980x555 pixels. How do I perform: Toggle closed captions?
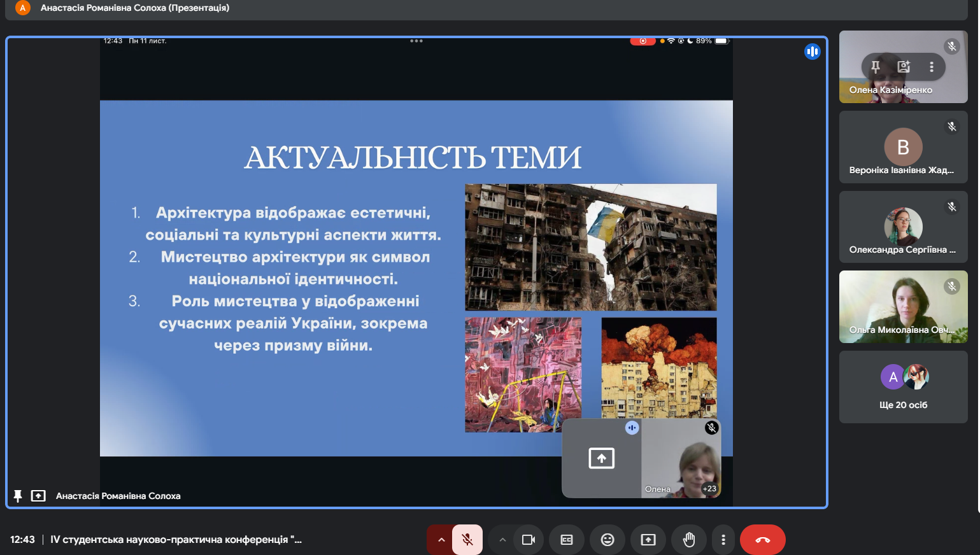(x=566, y=540)
